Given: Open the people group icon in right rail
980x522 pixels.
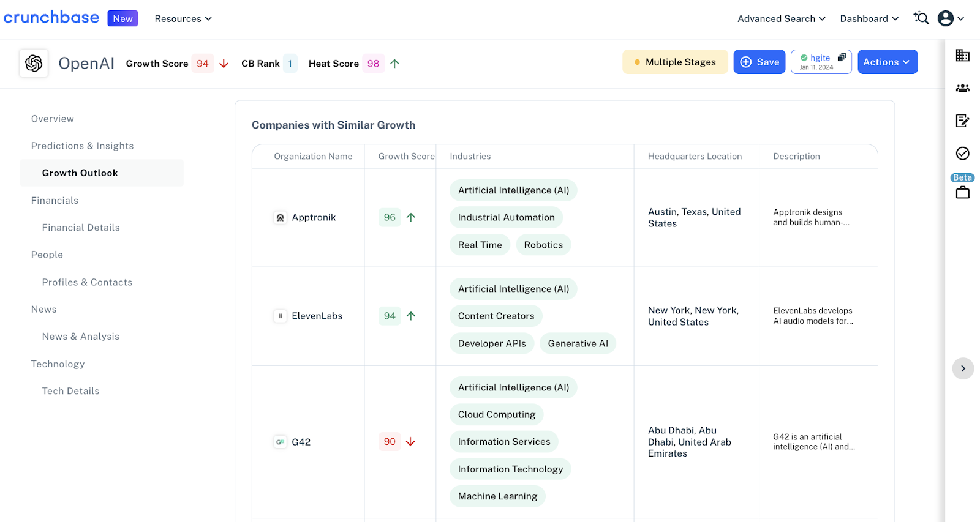Looking at the screenshot, I should point(963,88).
